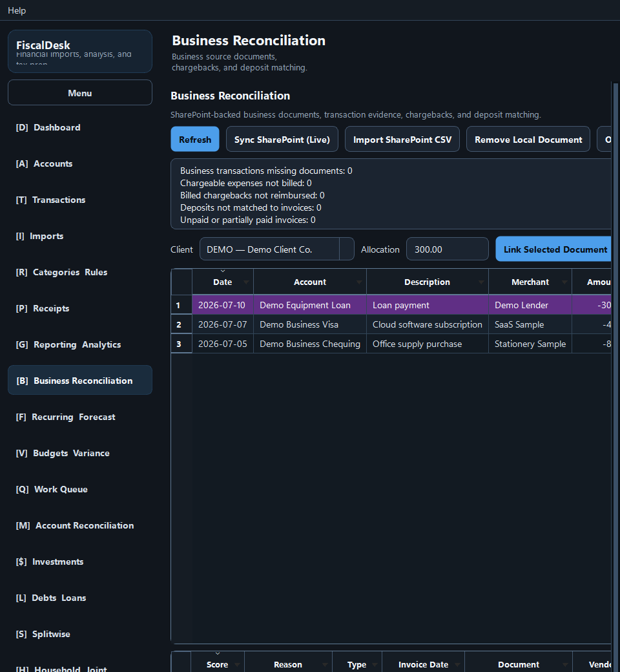Navigate to Budgets Variance

79,453
